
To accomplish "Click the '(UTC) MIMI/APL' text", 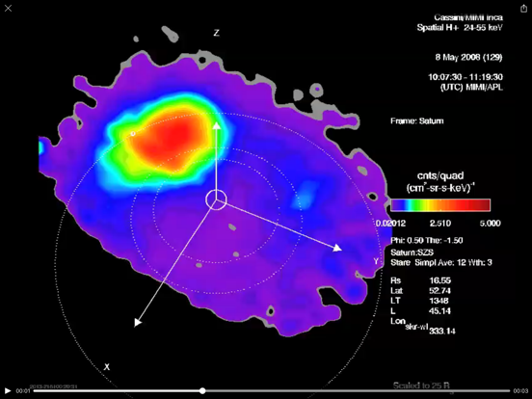I will click(x=471, y=87).
